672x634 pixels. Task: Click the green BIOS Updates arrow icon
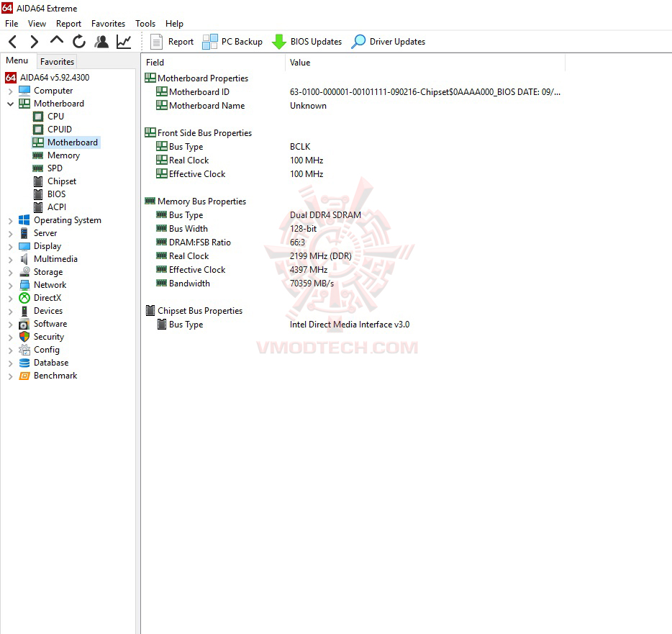pyautogui.click(x=279, y=42)
